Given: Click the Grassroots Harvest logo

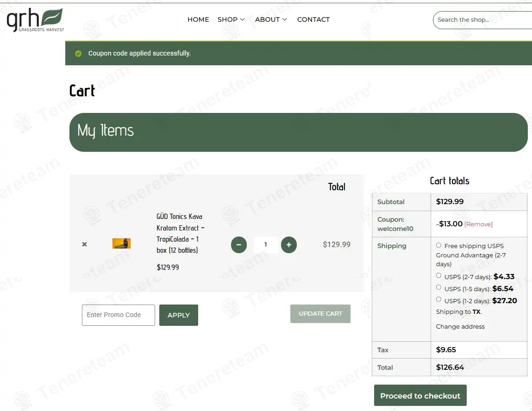Looking at the screenshot, I should [35, 20].
